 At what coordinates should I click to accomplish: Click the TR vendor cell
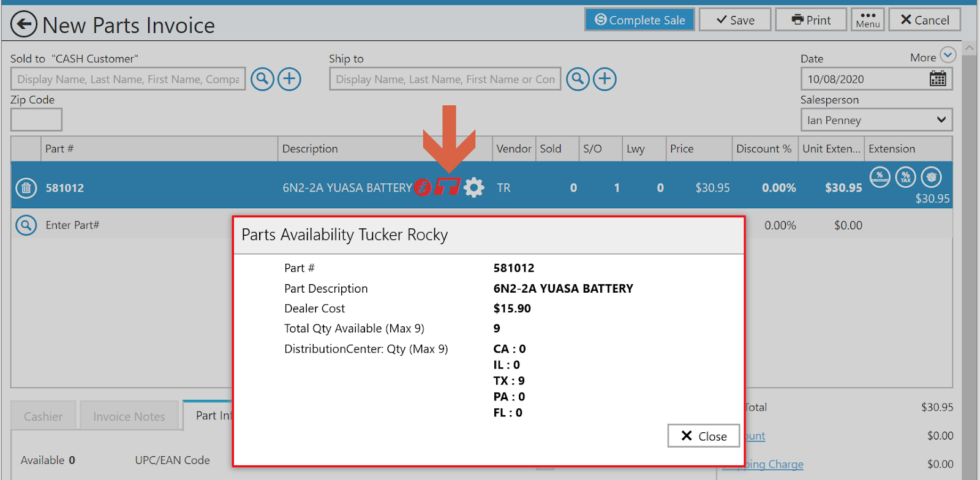[x=503, y=188]
